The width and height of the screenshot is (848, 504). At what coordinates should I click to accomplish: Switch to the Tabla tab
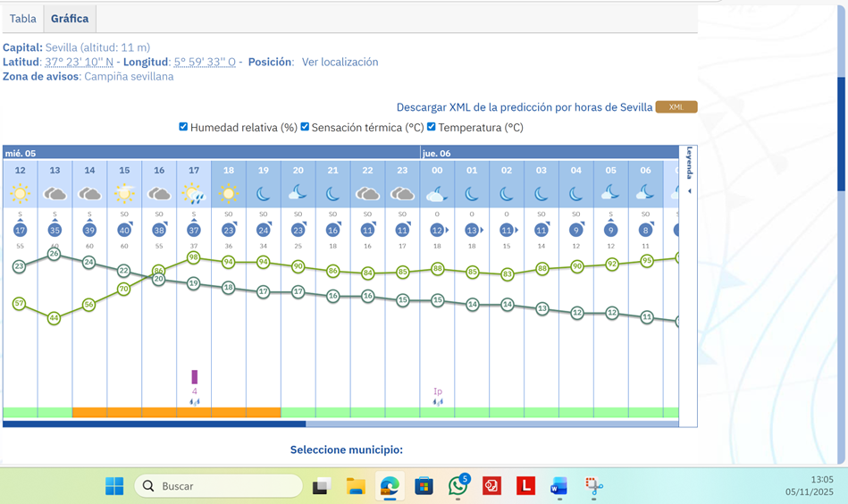[22, 19]
